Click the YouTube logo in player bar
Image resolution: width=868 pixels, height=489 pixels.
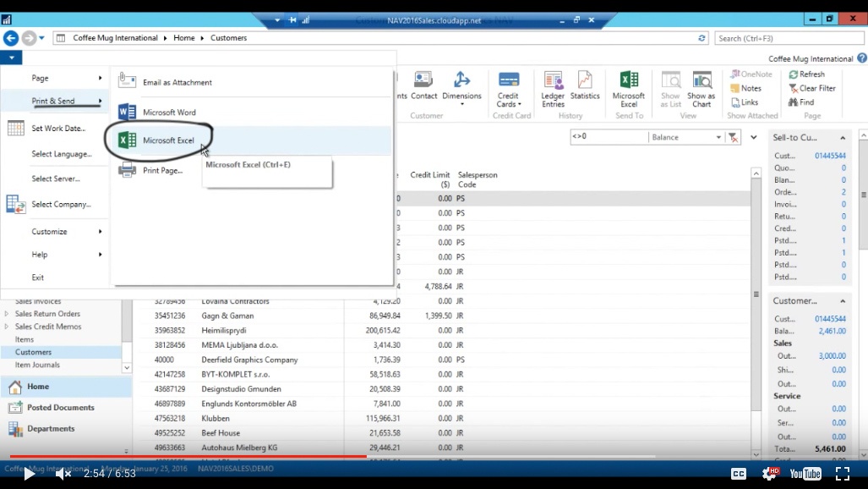tap(805, 474)
